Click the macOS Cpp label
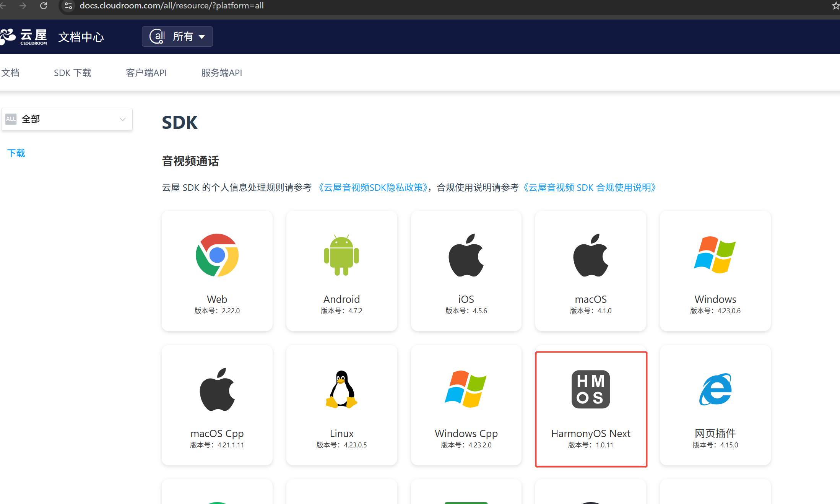This screenshot has width=840, height=504. [x=217, y=434]
